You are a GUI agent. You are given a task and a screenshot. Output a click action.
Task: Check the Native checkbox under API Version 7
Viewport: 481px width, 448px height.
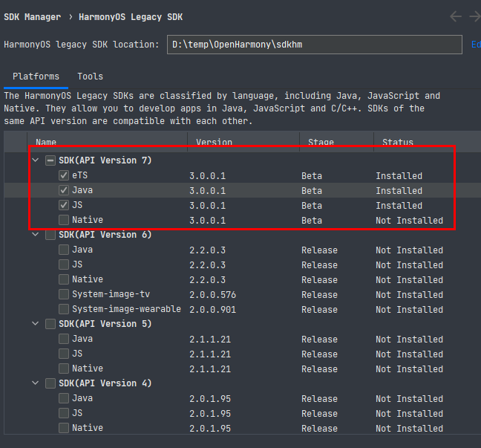click(x=64, y=220)
